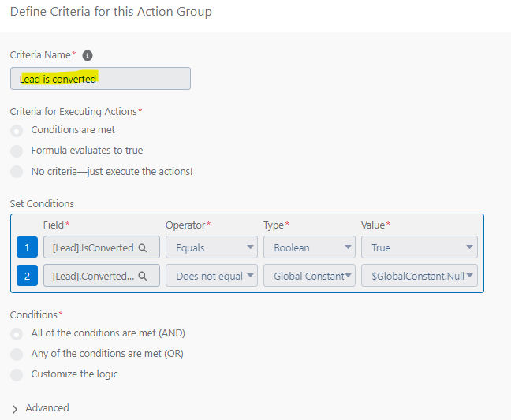Click search icon in IsConverted field
The width and height of the screenshot is (511, 420).
click(x=143, y=248)
